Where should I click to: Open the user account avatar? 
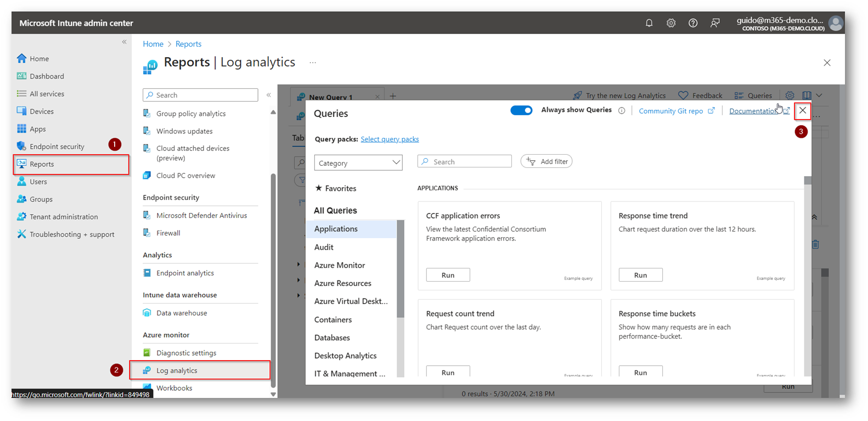(x=836, y=23)
